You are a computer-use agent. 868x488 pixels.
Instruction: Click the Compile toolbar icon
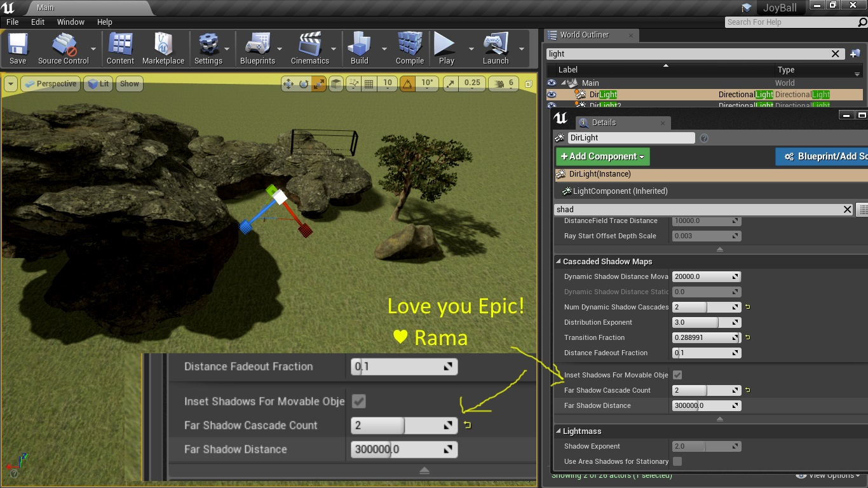410,49
